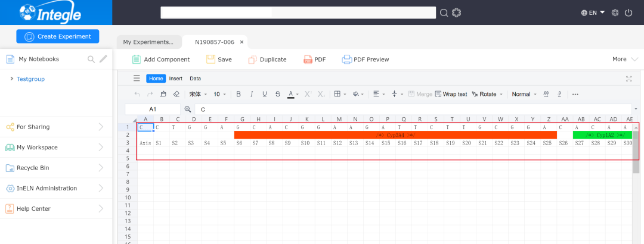644x244 pixels.
Task: Expand the formula bar dropdown arrow
Action: point(636,110)
